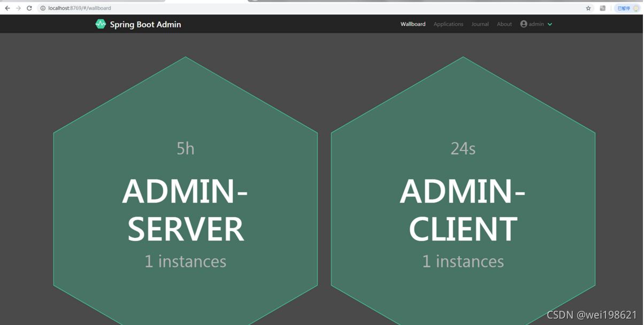
Task: Click the address bar URL localhost:8769
Action: (80, 8)
